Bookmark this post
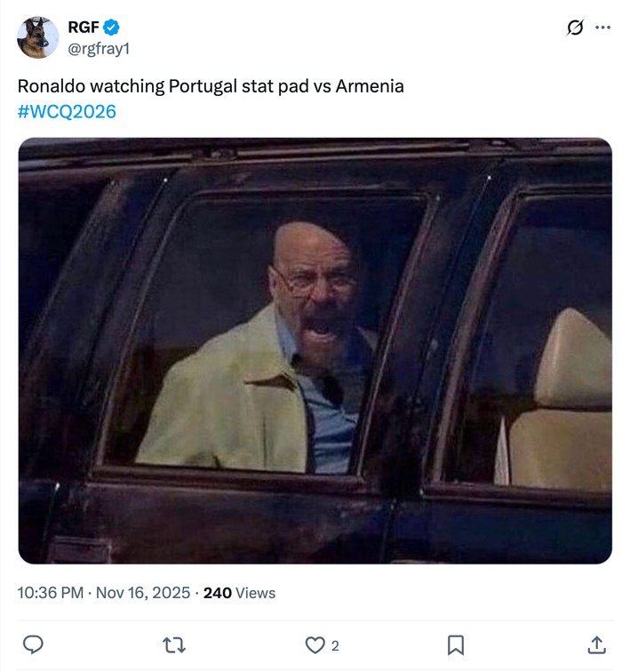Screen dimensions: 622x672 [455, 645]
